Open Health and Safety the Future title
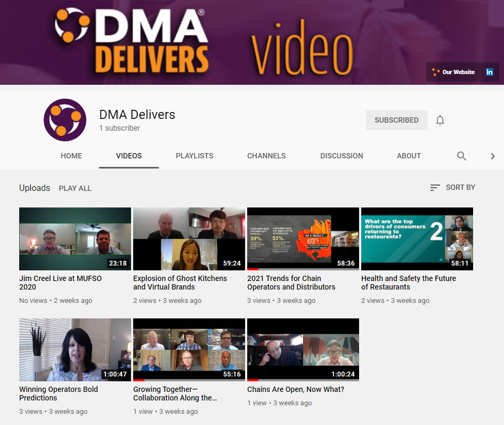This screenshot has height=425, width=504. click(409, 283)
